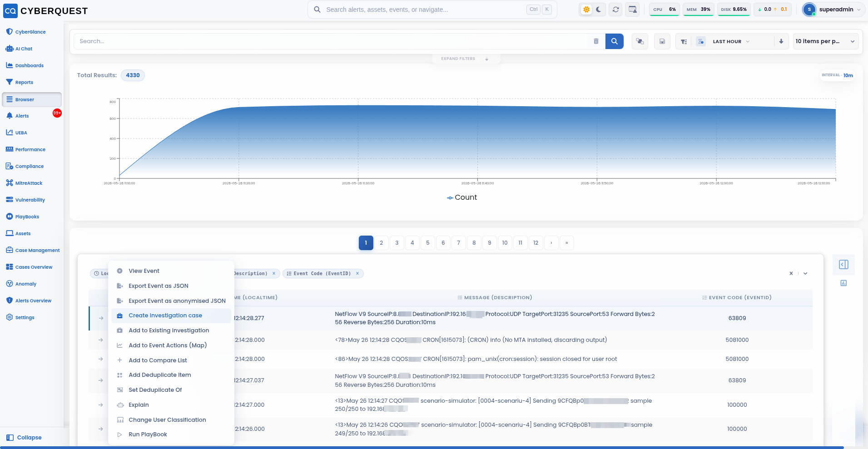868x449 pixels.
Task: Expand the filters panel
Action: click(465, 59)
